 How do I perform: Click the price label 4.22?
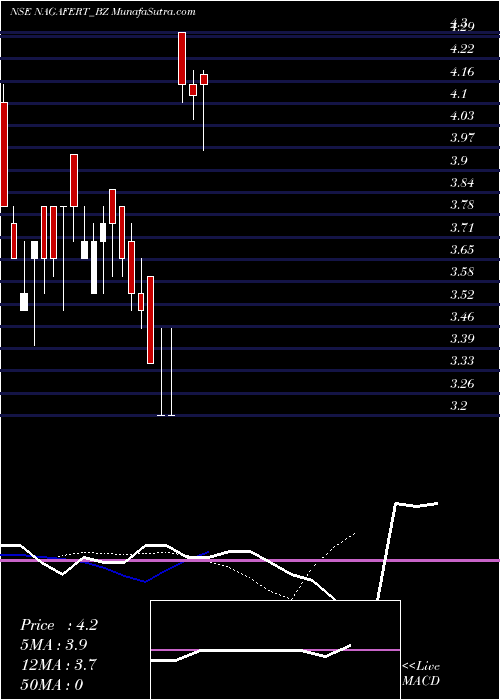coord(462,49)
